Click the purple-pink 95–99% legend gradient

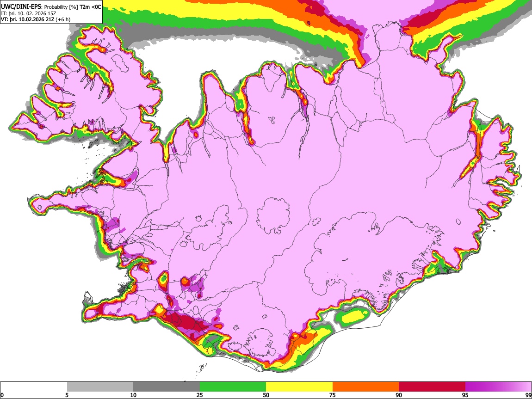tap(498, 387)
